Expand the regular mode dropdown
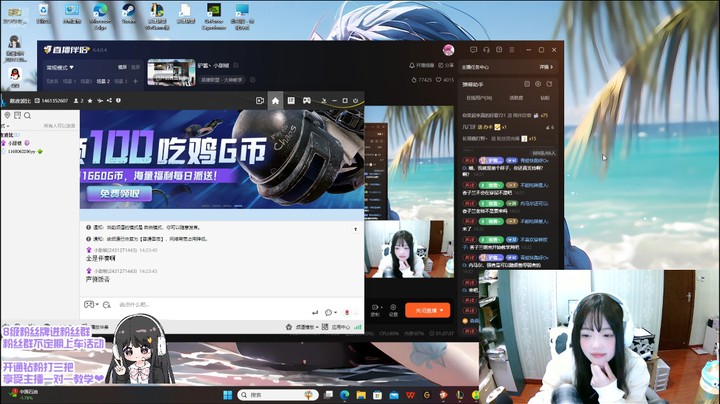 [x=60, y=67]
